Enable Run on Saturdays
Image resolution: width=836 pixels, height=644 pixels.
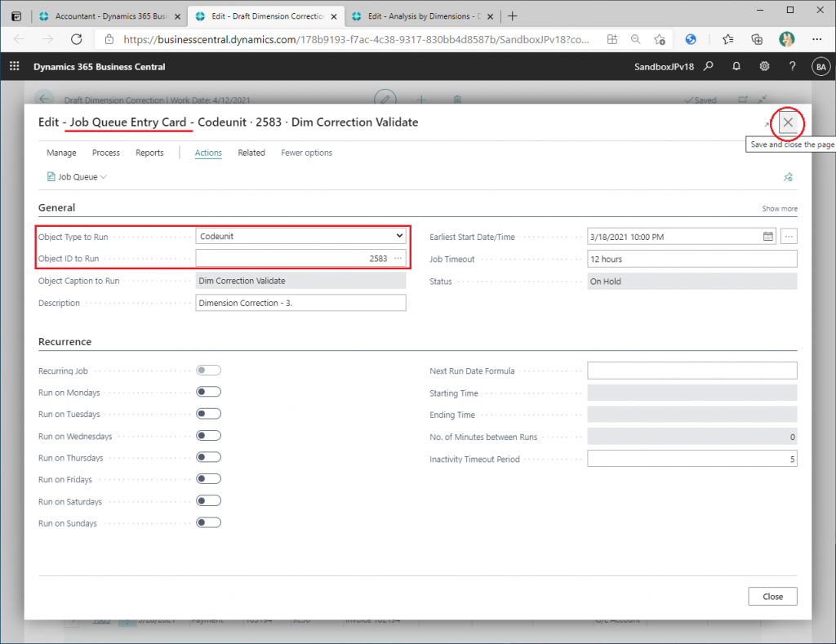208,500
